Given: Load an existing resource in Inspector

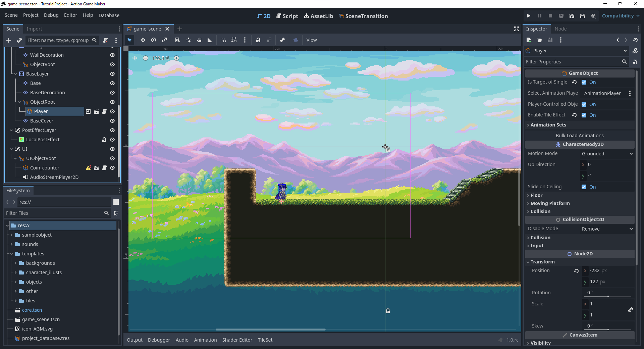Looking at the screenshot, I should 539,40.
